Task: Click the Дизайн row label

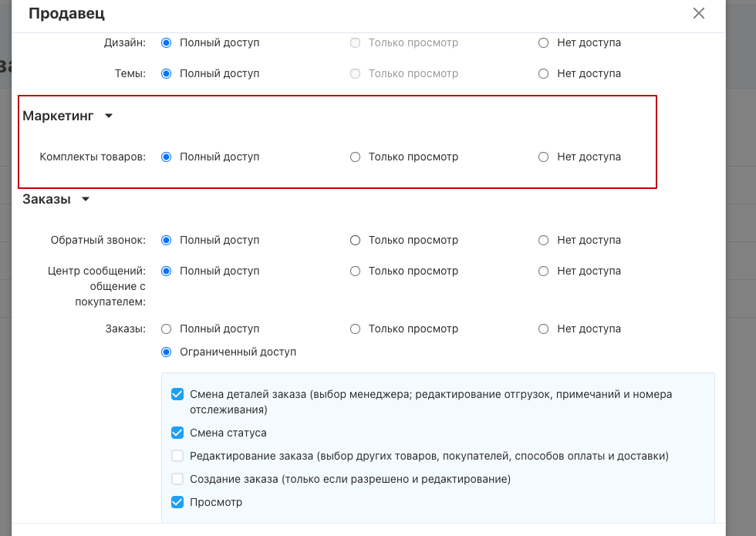Action: coord(125,43)
